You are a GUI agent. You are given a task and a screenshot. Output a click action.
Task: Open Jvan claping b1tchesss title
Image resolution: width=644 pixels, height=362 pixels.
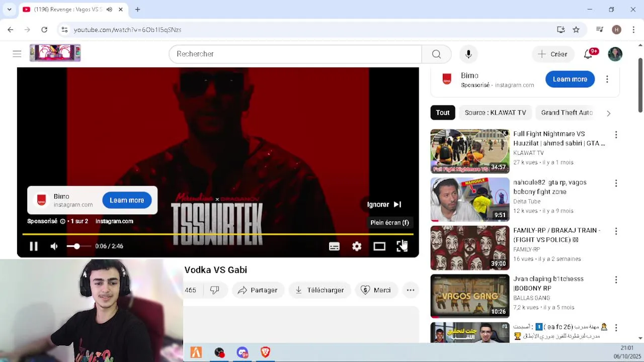(x=548, y=284)
